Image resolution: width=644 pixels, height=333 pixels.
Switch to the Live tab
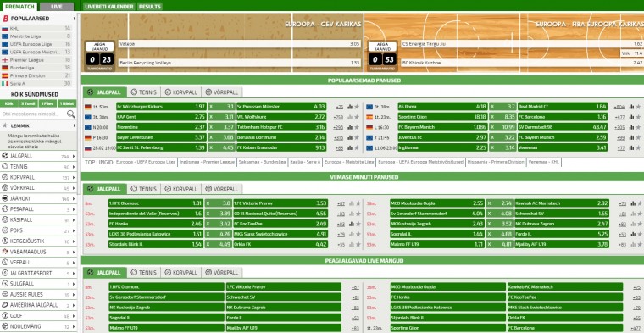pyautogui.click(x=57, y=7)
